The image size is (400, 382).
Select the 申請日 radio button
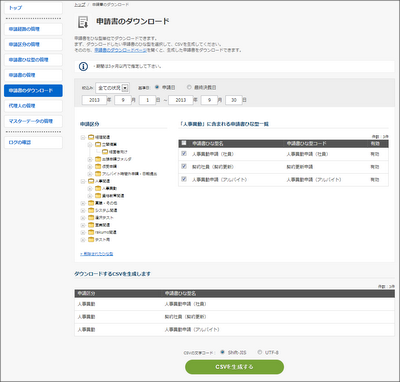coord(157,87)
